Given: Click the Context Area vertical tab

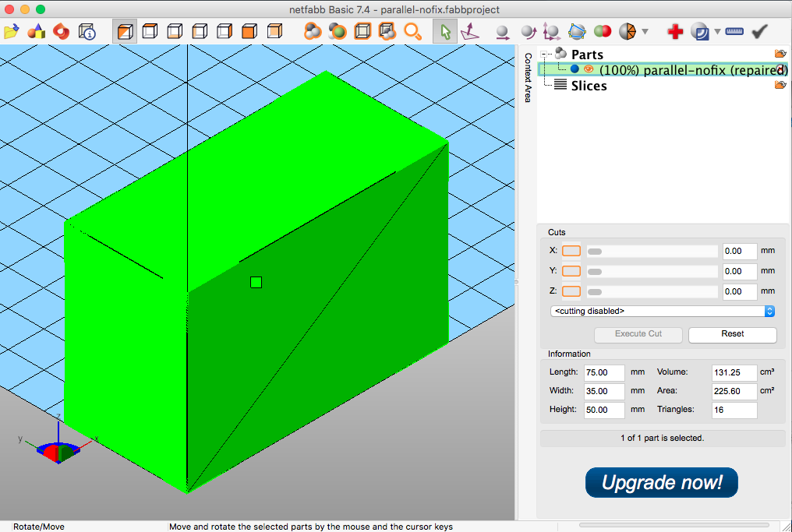Looking at the screenshot, I should [528, 77].
